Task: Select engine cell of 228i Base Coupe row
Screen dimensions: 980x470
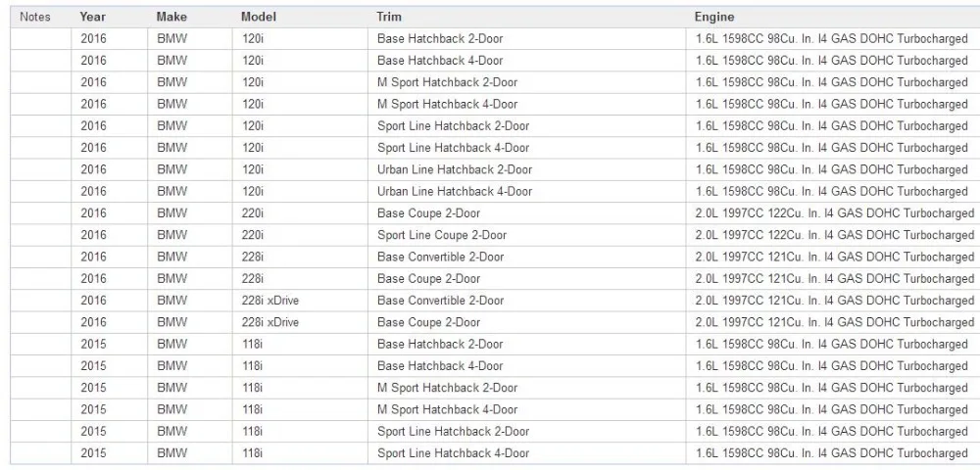Action: tap(833, 279)
